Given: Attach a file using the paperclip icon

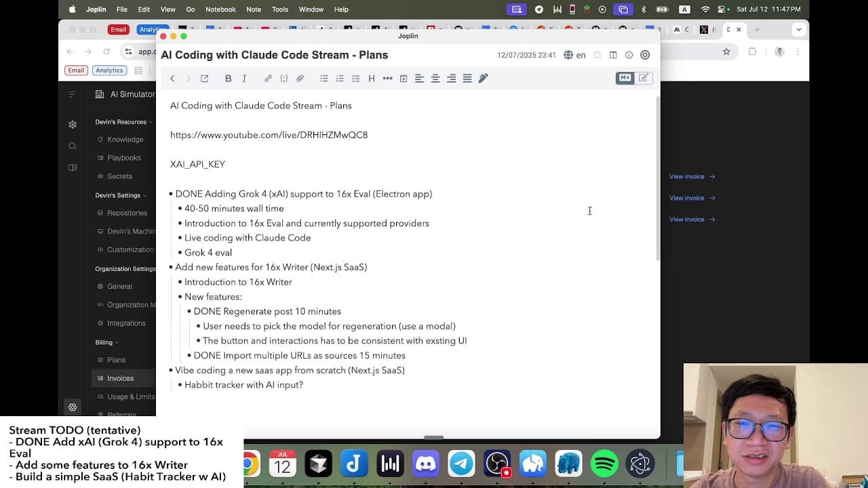Looking at the screenshot, I should (300, 78).
